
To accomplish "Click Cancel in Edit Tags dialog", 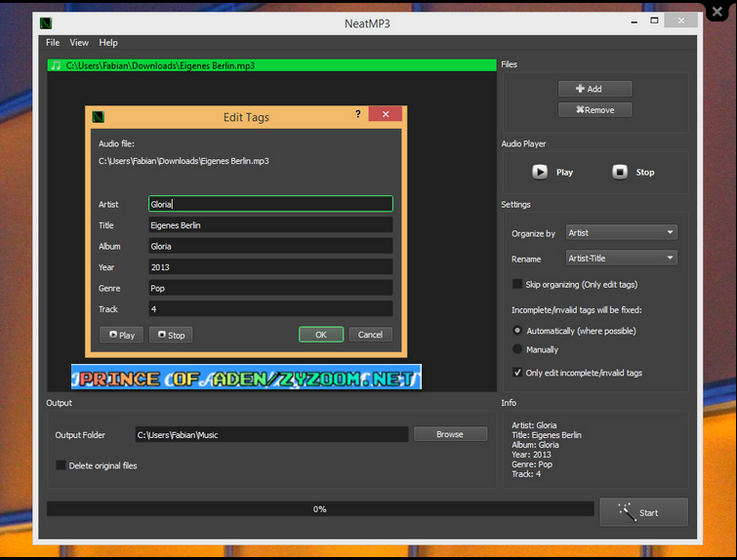I will 370,335.
